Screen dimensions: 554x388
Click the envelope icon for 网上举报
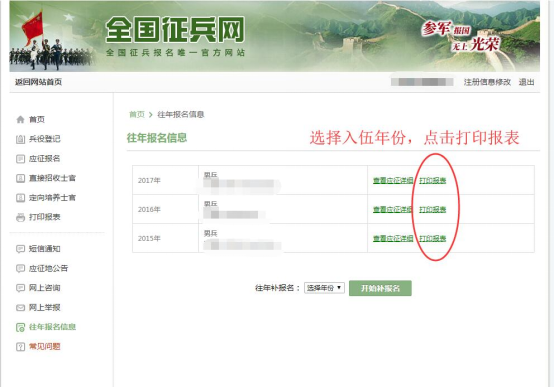[x=20, y=308]
